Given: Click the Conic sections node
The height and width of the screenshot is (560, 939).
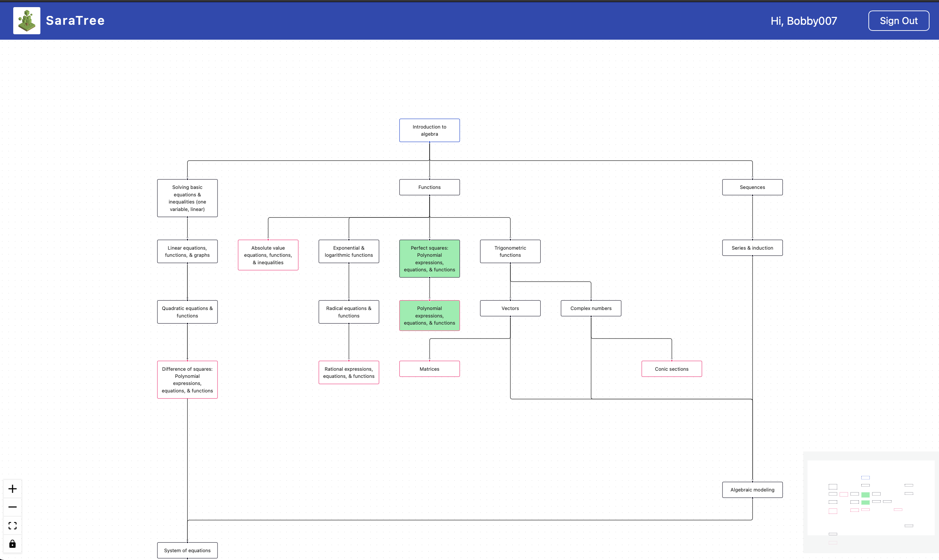Looking at the screenshot, I should coord(671,369).
